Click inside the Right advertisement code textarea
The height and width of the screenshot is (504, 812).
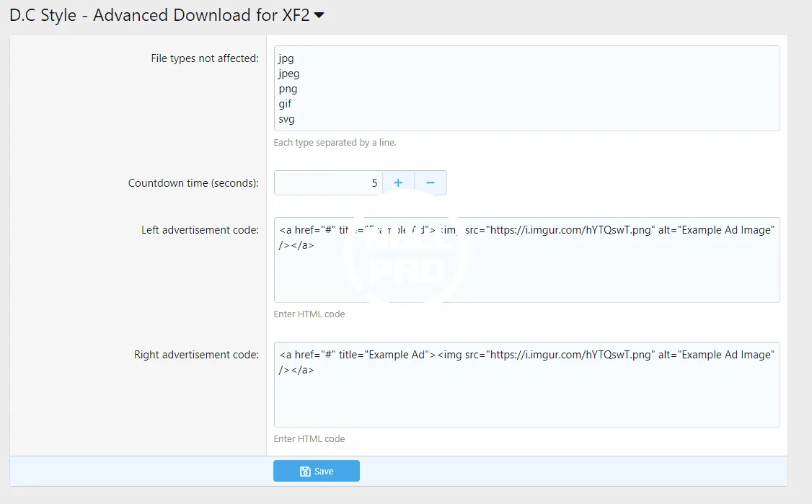click(526, 399)
